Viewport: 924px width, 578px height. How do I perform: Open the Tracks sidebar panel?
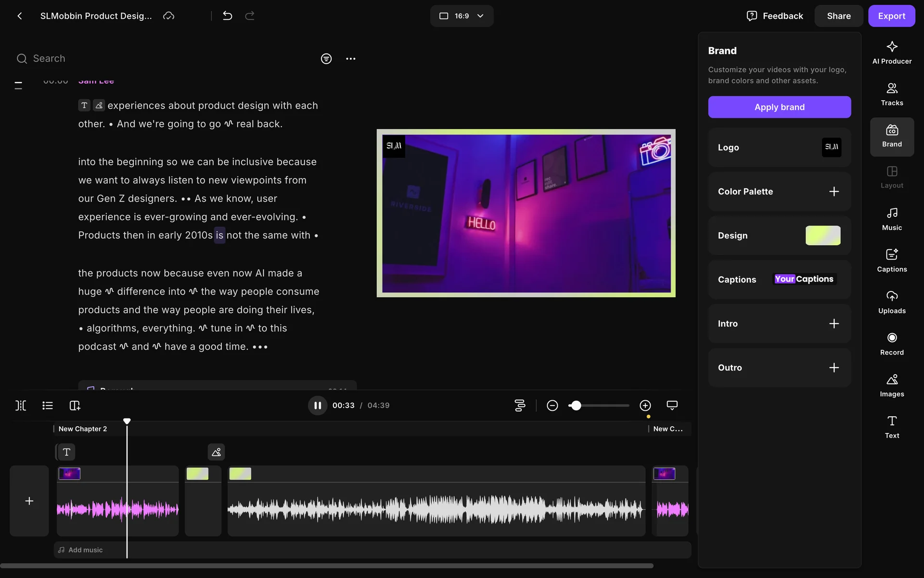click(891, 94)
